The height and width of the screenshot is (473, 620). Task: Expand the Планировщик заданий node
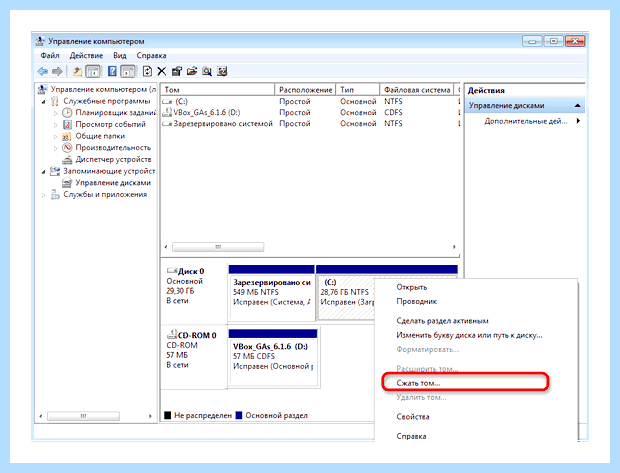(55, 113)
